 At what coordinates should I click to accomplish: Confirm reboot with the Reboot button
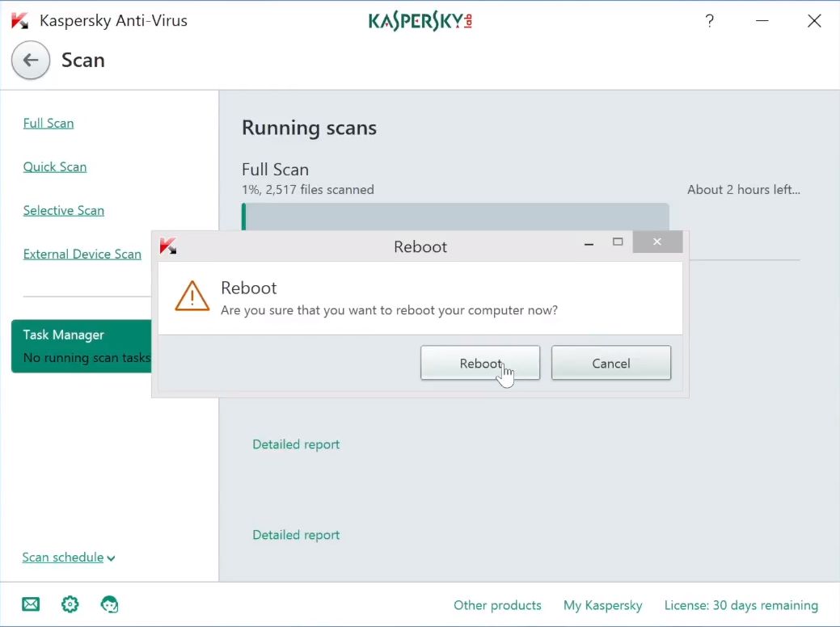480,363
